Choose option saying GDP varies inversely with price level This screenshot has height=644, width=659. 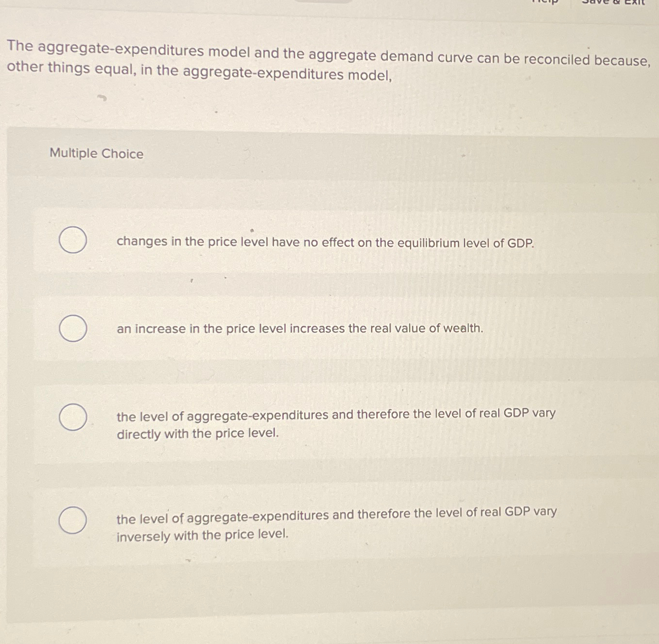click(x=336, y=524)
